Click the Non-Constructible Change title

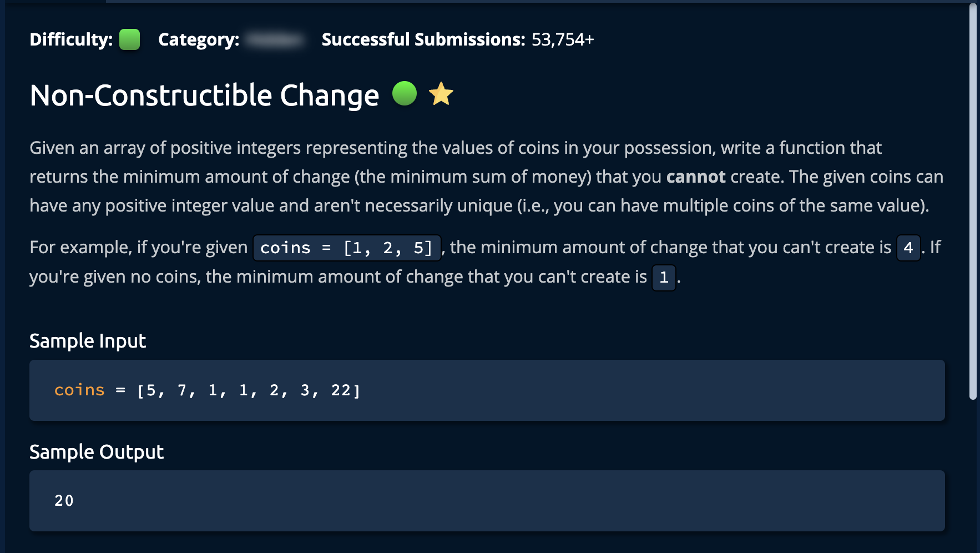click(x=204, y=95)
